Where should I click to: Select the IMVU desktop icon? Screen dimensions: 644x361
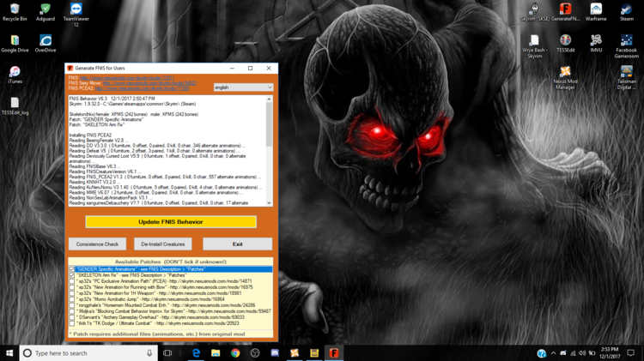pyautogui.click(x=596, y=44)
